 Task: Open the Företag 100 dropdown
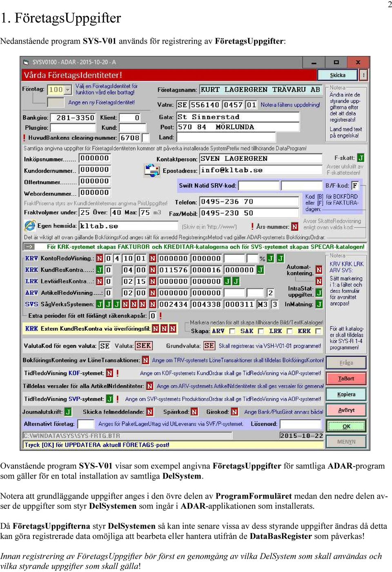click(68, 89)
